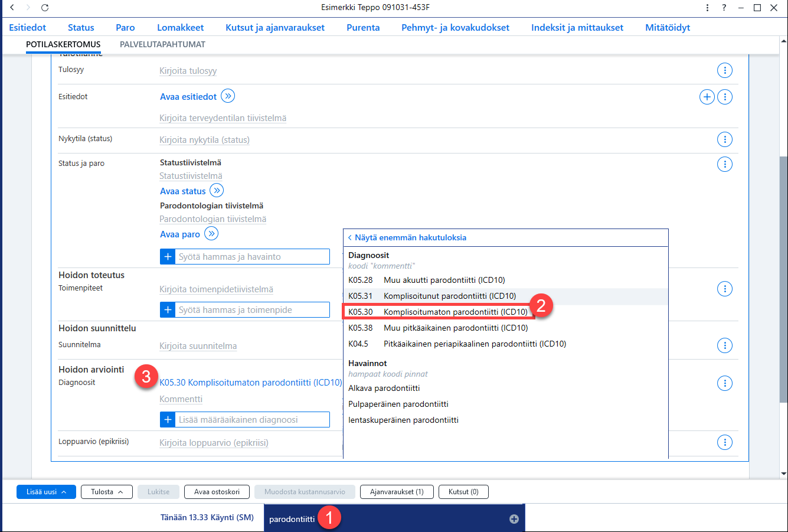Open the three-dot menu for Tulosyy row
The image size is (788, 532).
[x=725, y=70]
